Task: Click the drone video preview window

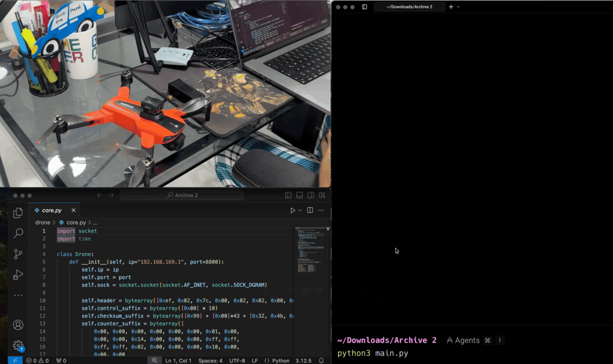Action: click(x=165, y=93)
